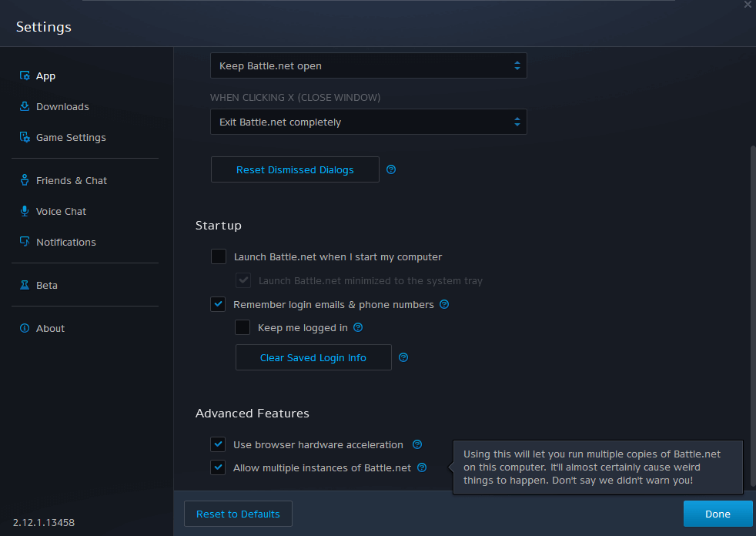Image resolution: width=756 pixels, height=536 pixels.
Task: Click the Advanced Features heading
Action: click(x=253, y=414)
